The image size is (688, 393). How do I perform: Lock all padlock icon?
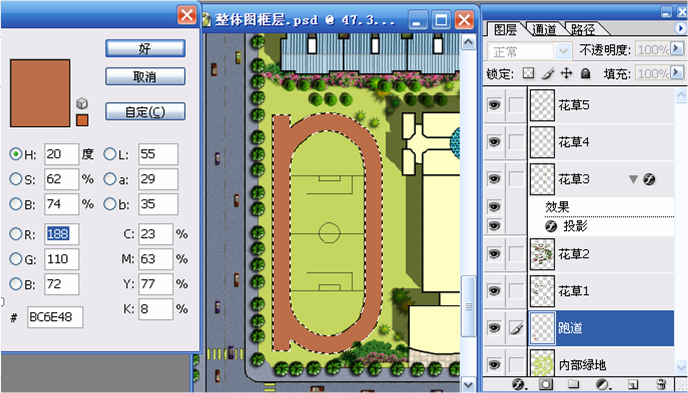click(585, 74)
